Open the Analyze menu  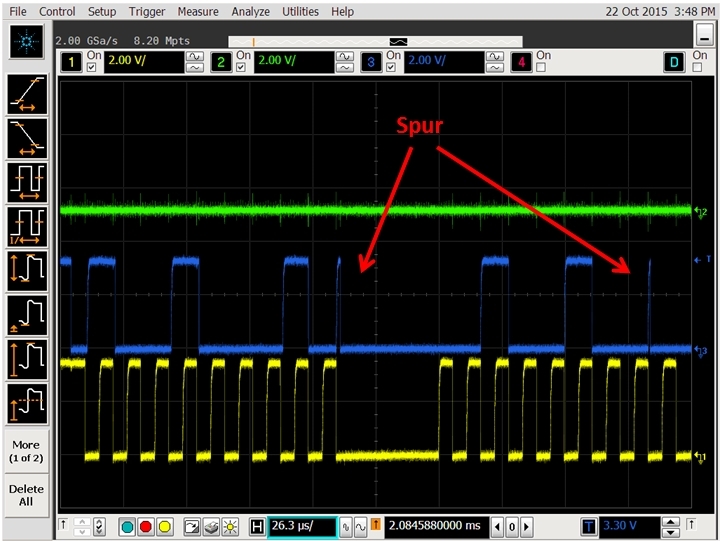coord(250,11)
